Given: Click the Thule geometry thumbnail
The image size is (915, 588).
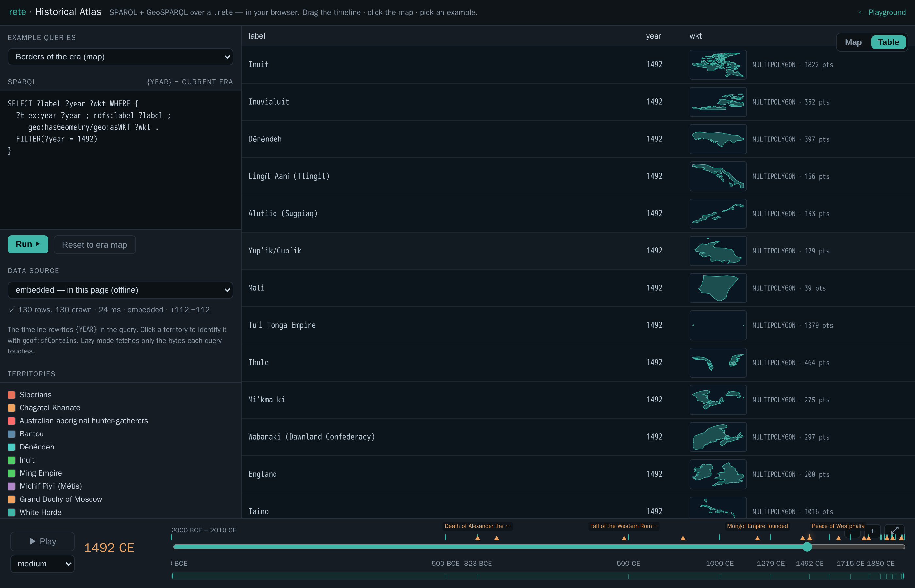Looking at the screenshot, I should point(718,362).
